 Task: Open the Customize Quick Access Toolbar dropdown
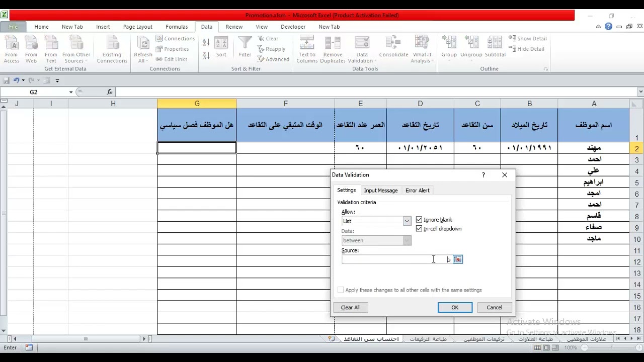[x=57, y=80]
